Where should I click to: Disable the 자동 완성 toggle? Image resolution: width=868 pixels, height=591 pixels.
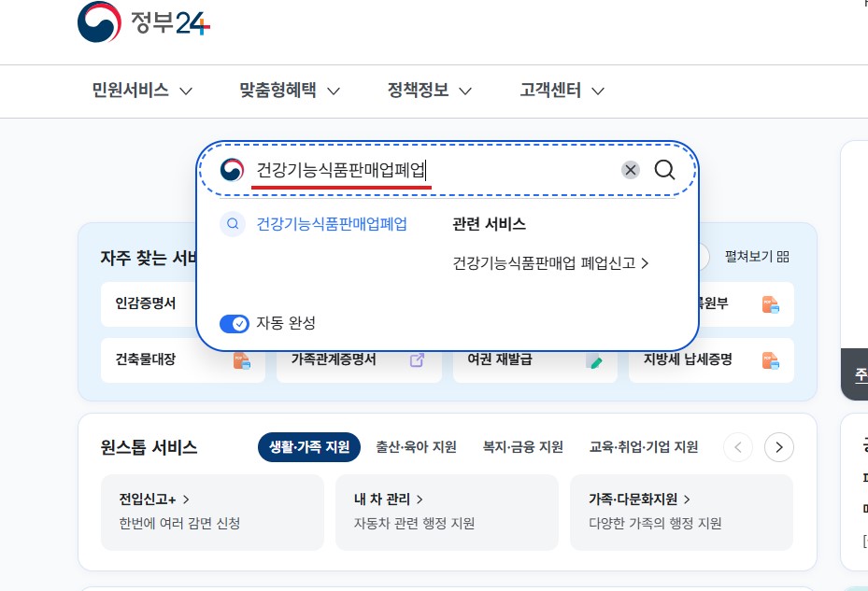[x=235, y=324]
